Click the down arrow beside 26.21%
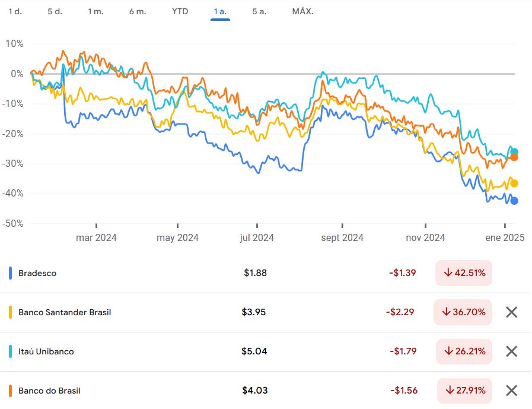 448,351
